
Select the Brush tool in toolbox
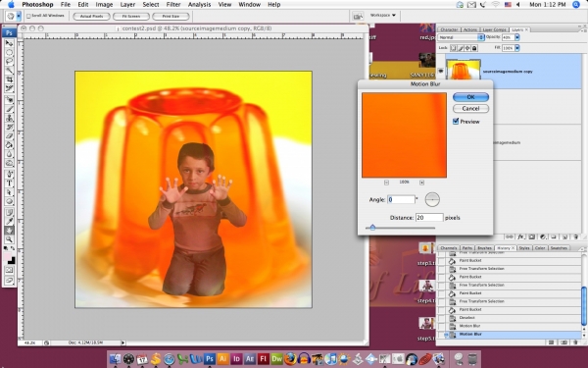[9, 109]
